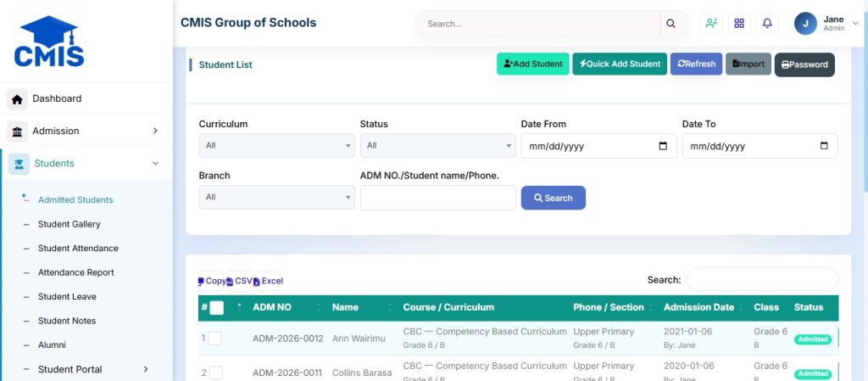The image size is (868, 381).
Task: Open calendar picker in Date To field
Action: pyautogui.click(x=824, y=146)
